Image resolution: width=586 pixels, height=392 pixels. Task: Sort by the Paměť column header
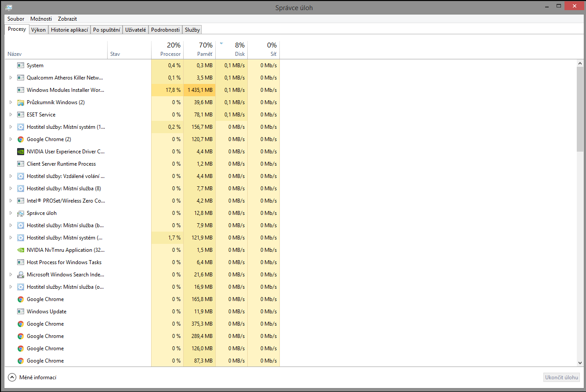(x=199, y=49)
